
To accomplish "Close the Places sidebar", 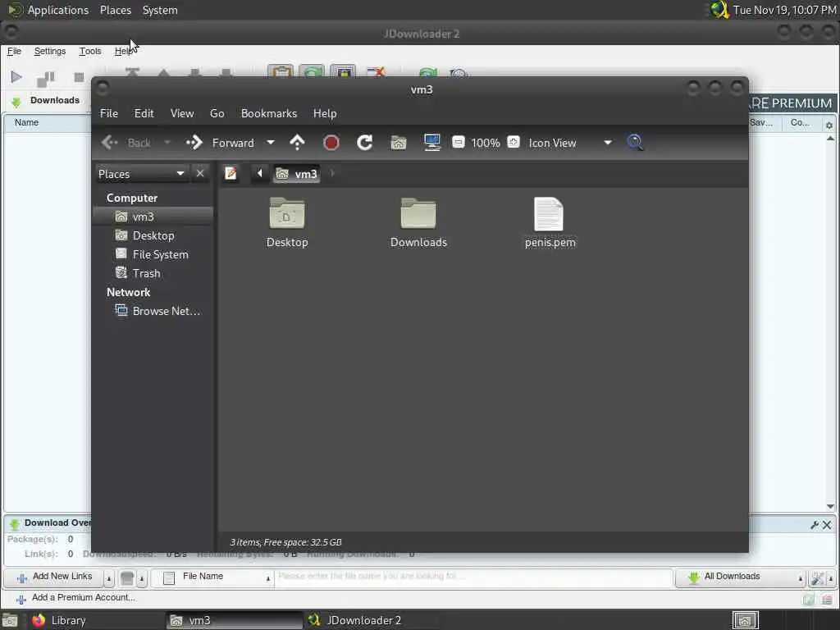I will point(200,174).
